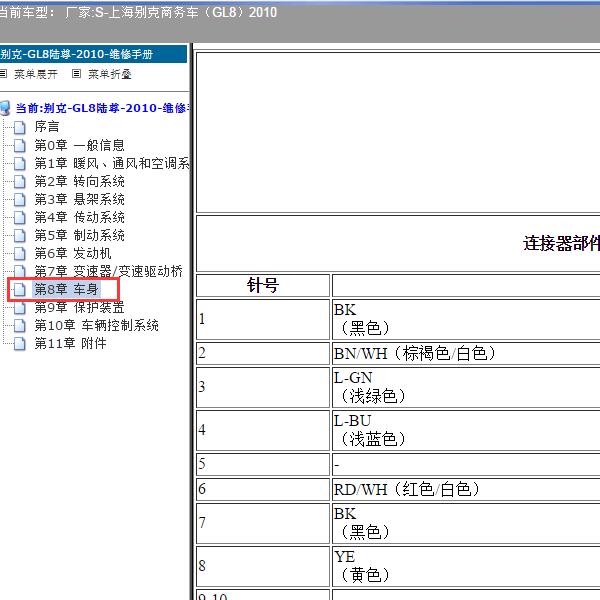
Task: Open 第0章 一般信息
Action: 79,145
